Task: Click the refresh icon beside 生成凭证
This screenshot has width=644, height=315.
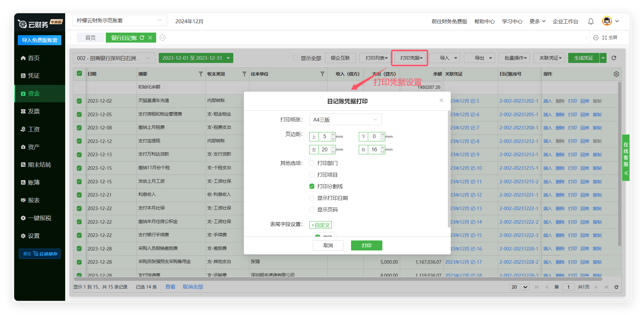Action: (614, 58)
